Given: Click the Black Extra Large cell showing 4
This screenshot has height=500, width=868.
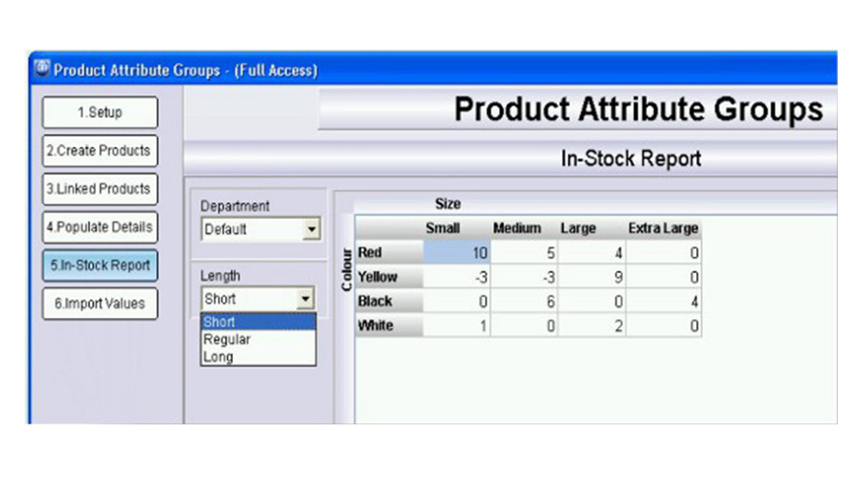Looking at the screenshot, I should click(663, 302).
